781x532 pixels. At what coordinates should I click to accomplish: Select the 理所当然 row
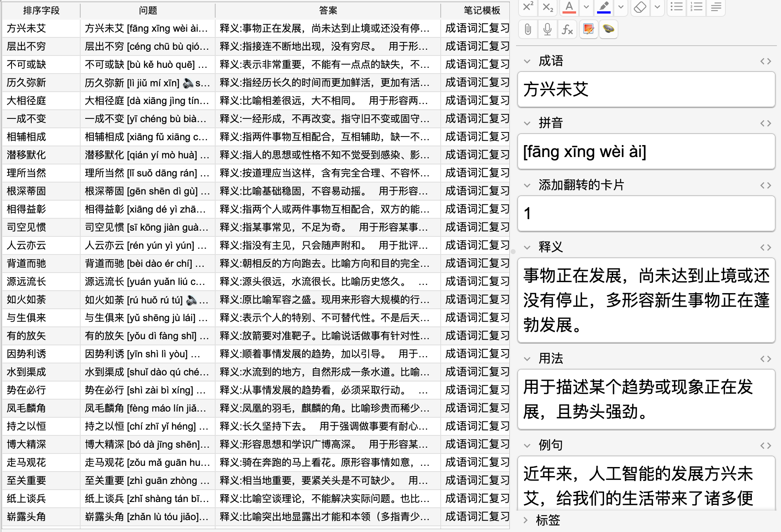256,173
